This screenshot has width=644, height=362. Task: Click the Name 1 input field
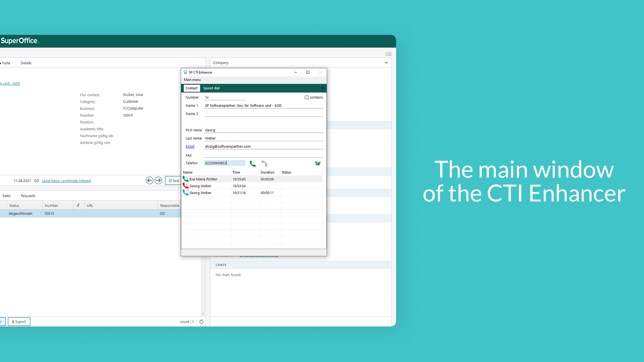point(264,106)
